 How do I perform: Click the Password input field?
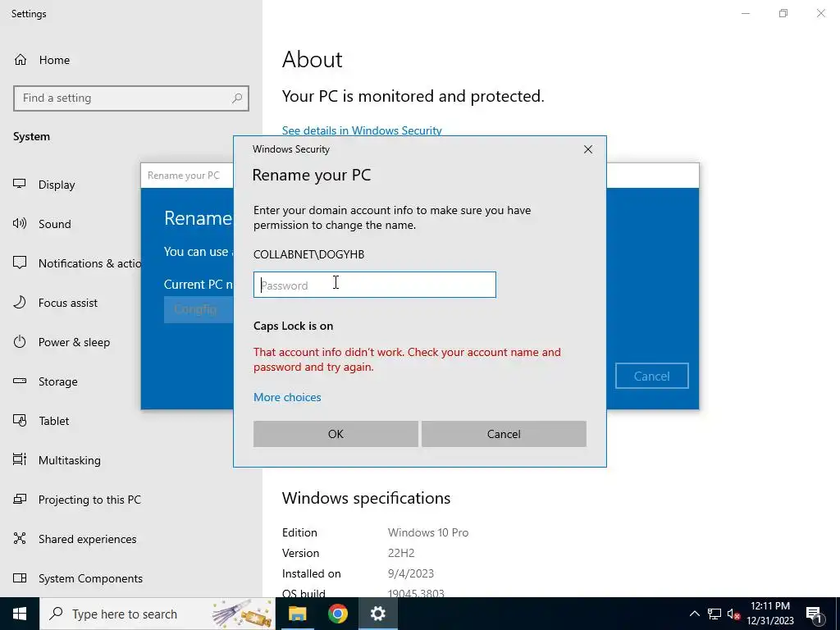tap(374, 285)
